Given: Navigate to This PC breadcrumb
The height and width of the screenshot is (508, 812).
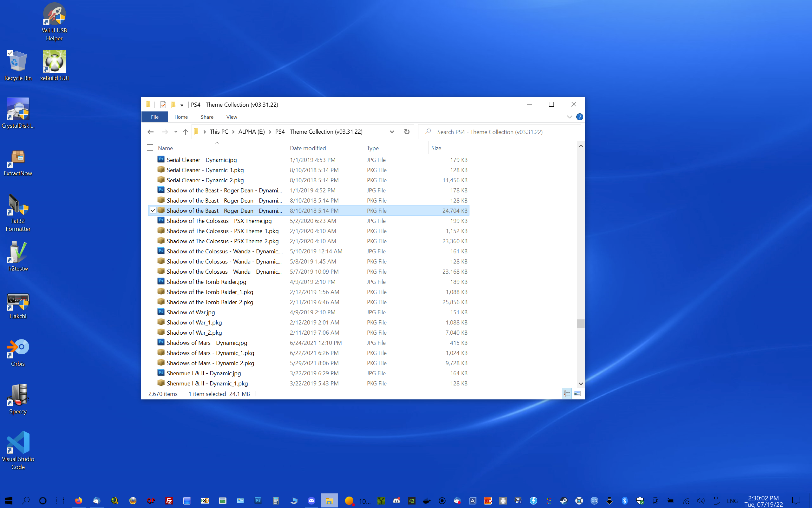Looking at the screenshot, I should tap(219, 132).
